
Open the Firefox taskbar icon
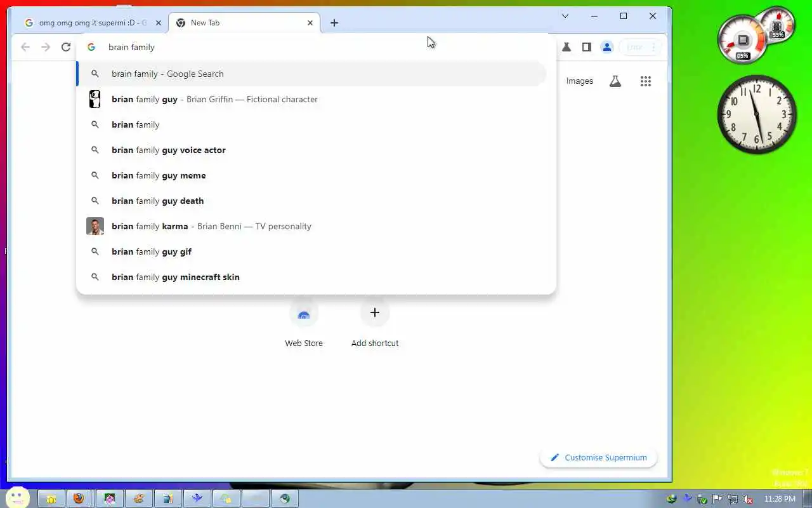tap(79, 498)
